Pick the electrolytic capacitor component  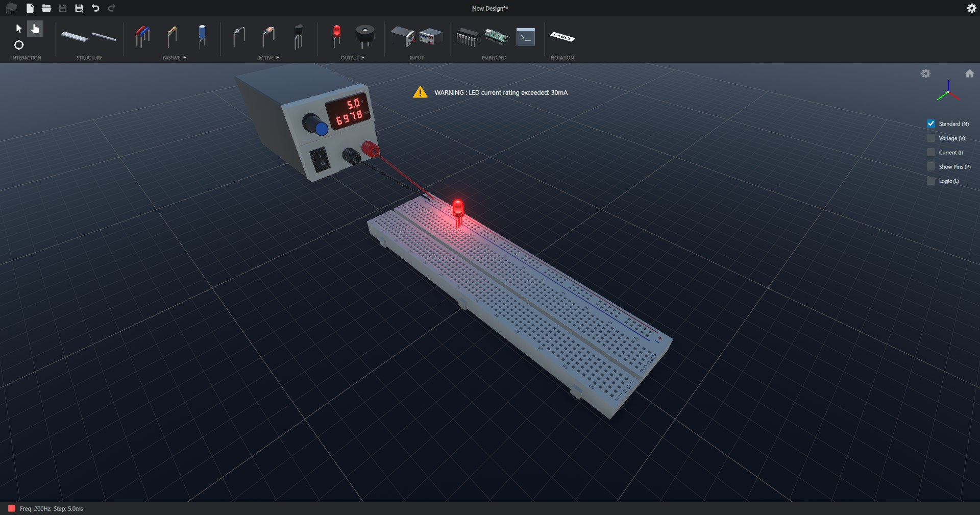tap(202, 36)
